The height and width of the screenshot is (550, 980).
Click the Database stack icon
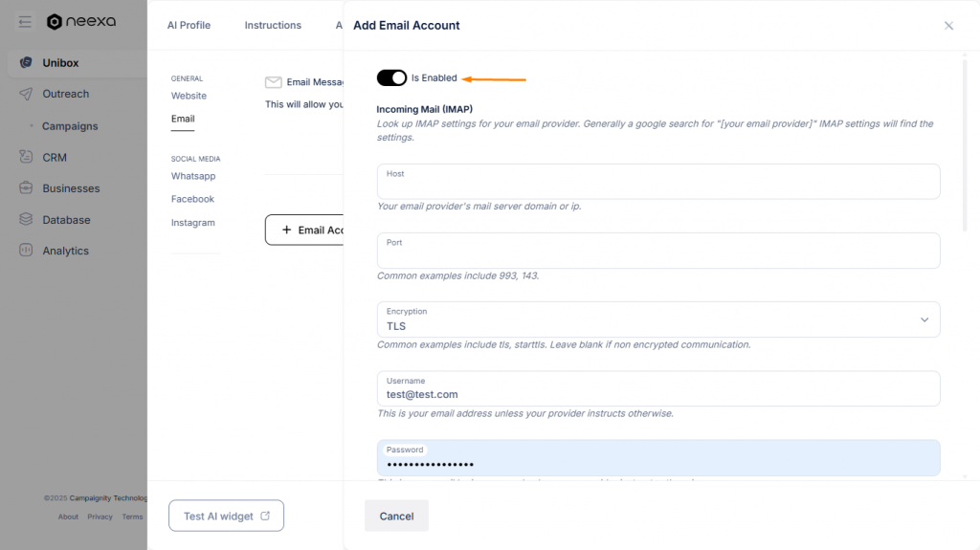26,220
